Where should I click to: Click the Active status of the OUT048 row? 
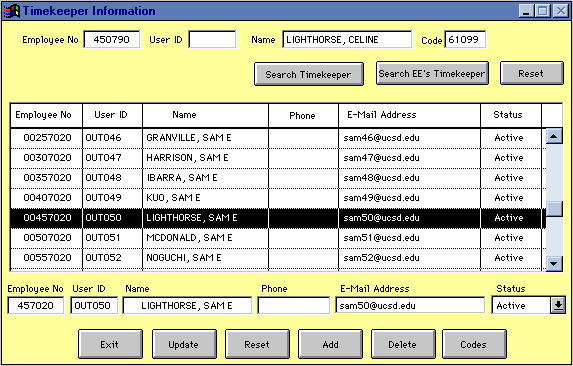(x=509, y=178)
